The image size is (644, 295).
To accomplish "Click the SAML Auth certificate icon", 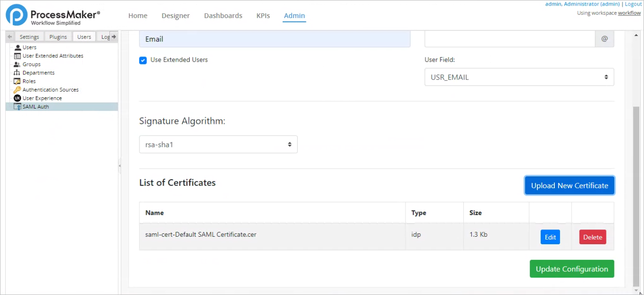I will click(18, 107).
